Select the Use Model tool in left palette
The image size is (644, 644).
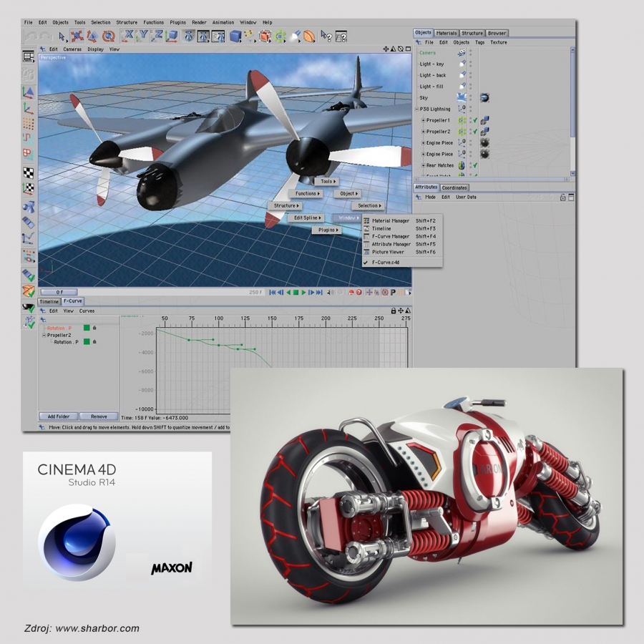[29, 92]
